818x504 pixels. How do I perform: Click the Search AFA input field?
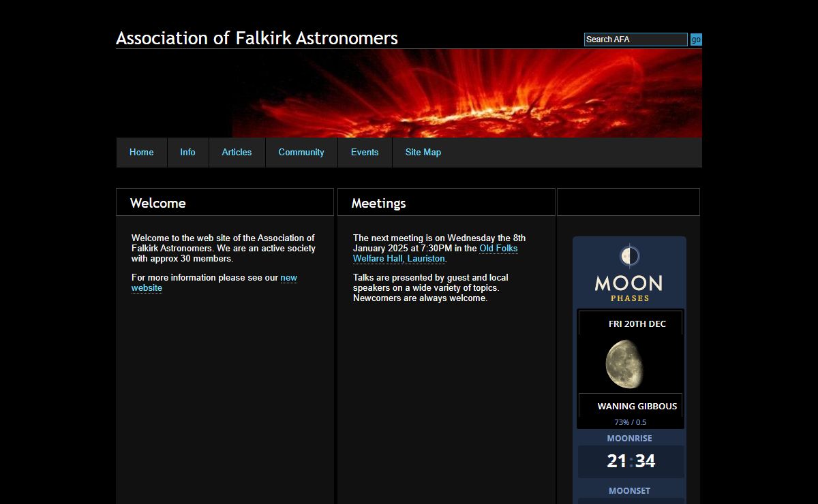coord(636,40)
